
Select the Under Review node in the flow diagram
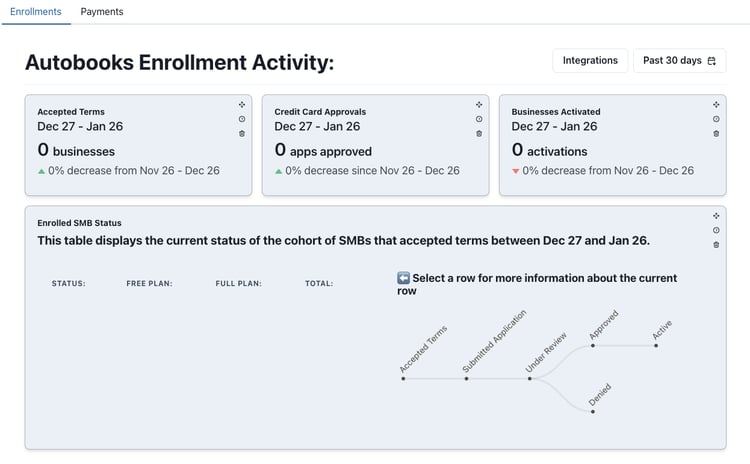530,379
